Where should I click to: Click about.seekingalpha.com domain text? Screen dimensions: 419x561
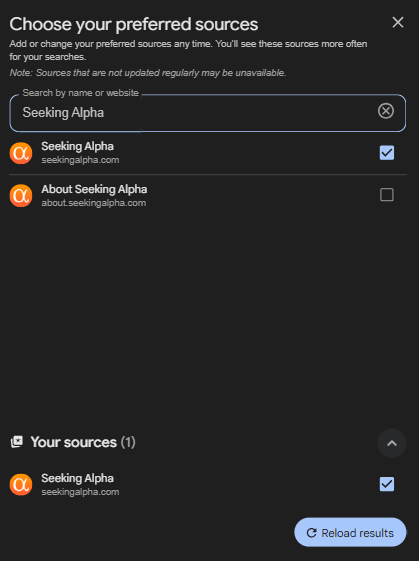pyautogui.click(x=94, y=203)
